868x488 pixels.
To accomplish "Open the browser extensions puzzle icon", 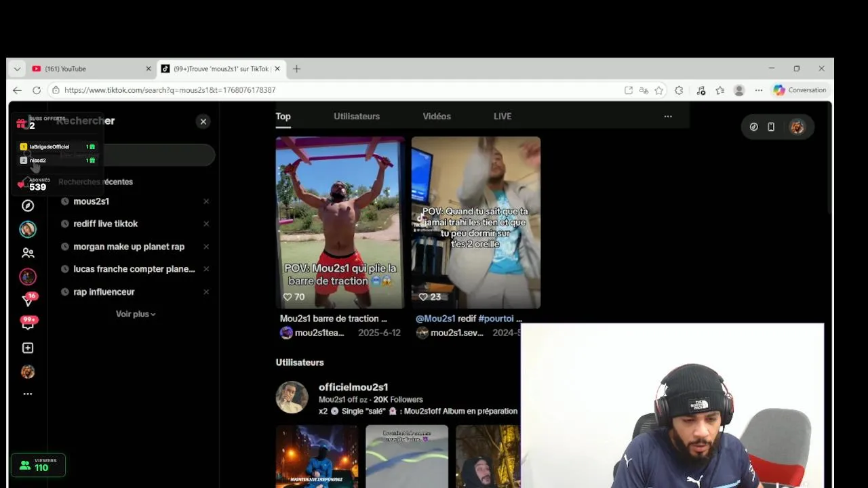I will (x=679, y=90).
